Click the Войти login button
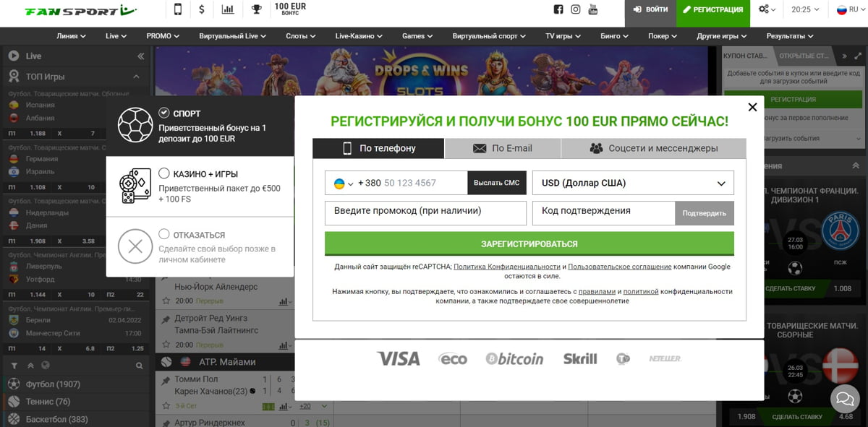Screen dimensions: 868x427 650,10
